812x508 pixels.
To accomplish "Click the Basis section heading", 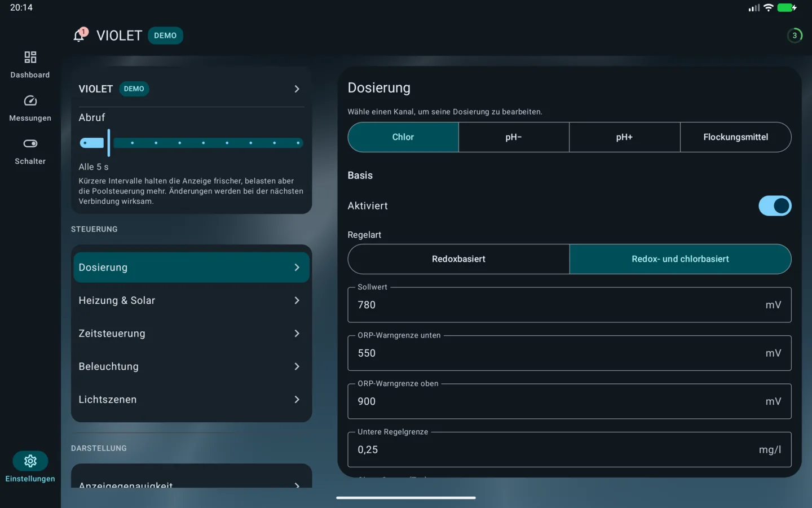I will point(360,176).
